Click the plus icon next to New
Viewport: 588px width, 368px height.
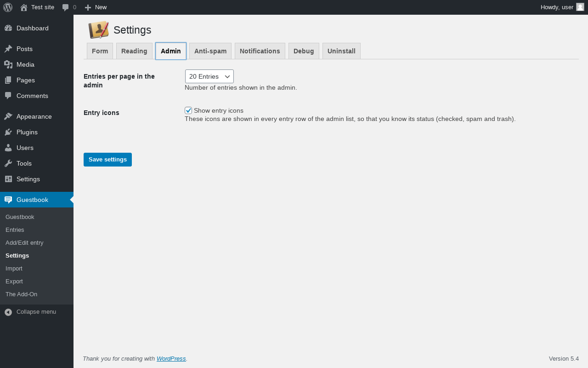coord(88,7)
